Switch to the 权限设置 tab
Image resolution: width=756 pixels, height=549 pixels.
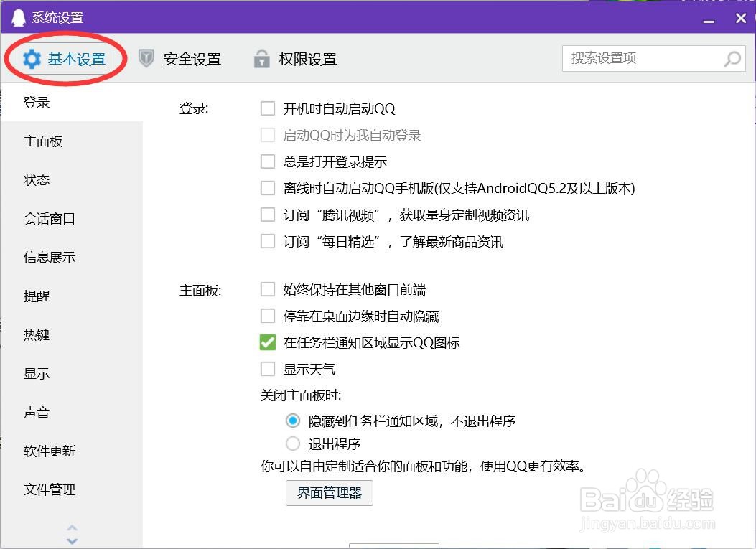click(x=296, y=59)
